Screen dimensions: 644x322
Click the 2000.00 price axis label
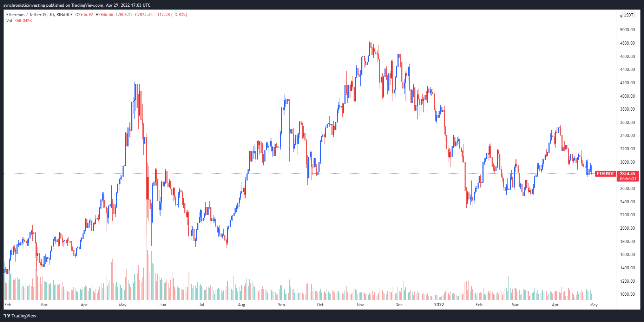tap(627, 228)
